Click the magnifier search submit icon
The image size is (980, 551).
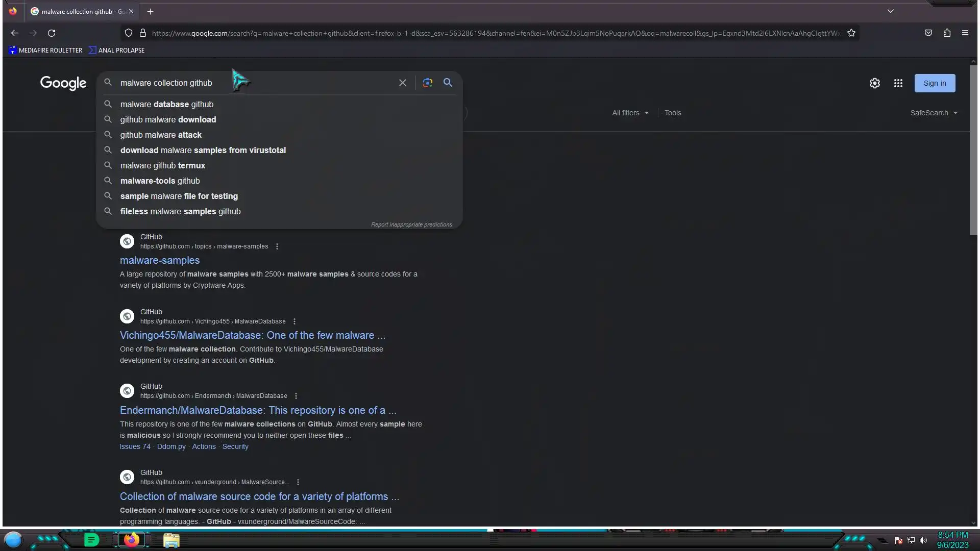tap(448, 83)
